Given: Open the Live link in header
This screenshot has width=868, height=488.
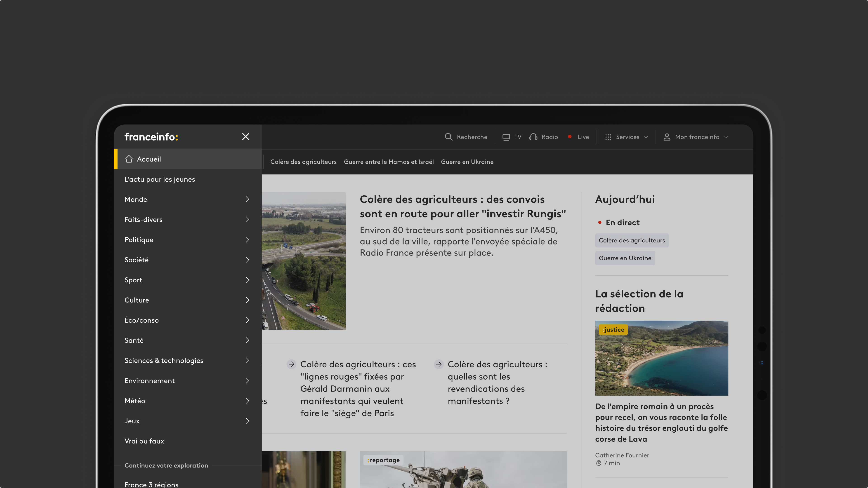Looking at the screenshot, I should (578, 137).
